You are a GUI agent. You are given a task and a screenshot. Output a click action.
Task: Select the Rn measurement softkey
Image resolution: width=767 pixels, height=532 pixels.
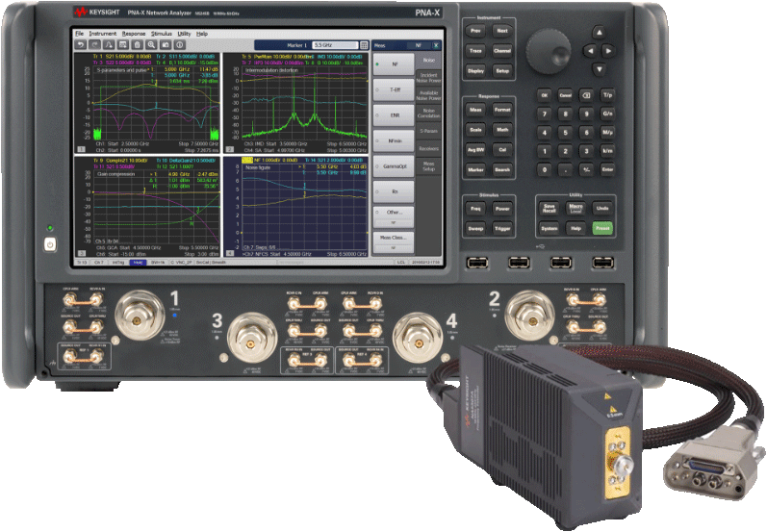pyautogui.click(x=394, y=191)
